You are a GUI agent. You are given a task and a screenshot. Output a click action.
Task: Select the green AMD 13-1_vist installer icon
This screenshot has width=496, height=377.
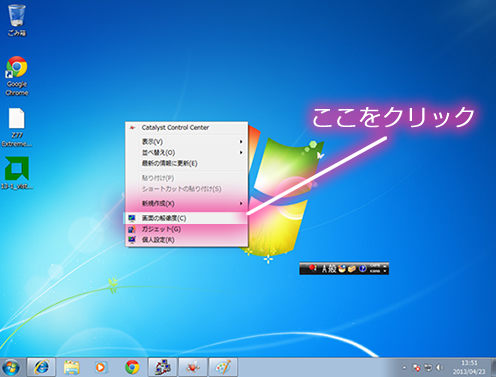17,173
